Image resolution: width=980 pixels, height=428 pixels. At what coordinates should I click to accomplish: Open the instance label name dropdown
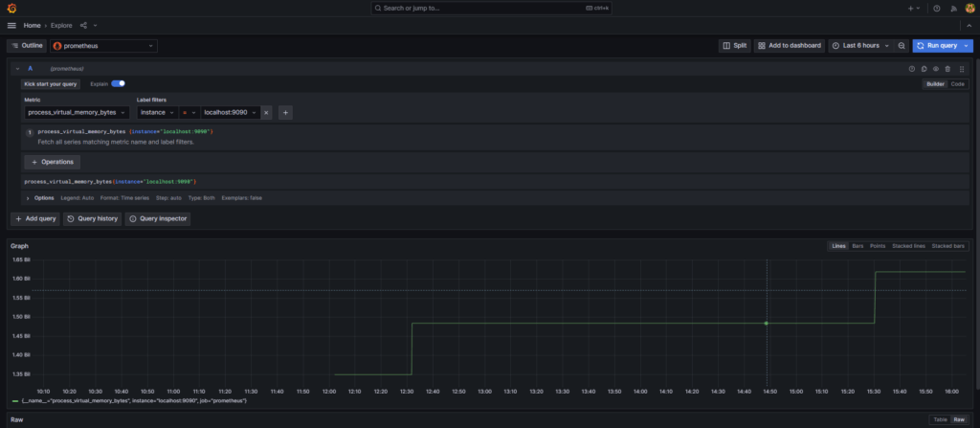tap(158, 113)
